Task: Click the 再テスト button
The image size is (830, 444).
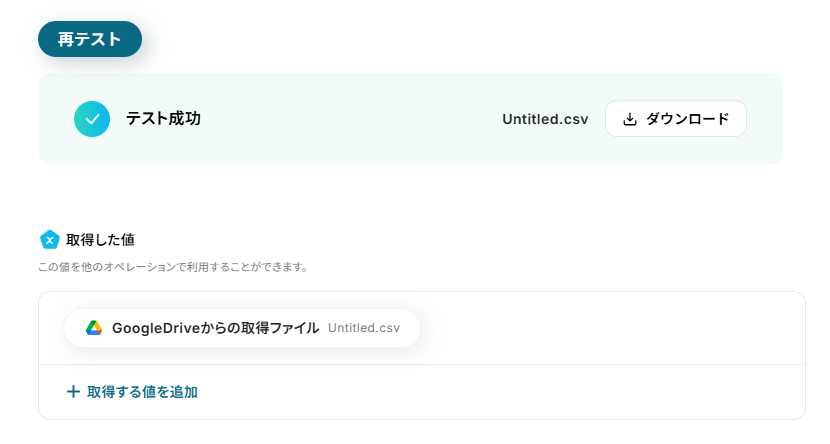Action: [x=90, y=39]
